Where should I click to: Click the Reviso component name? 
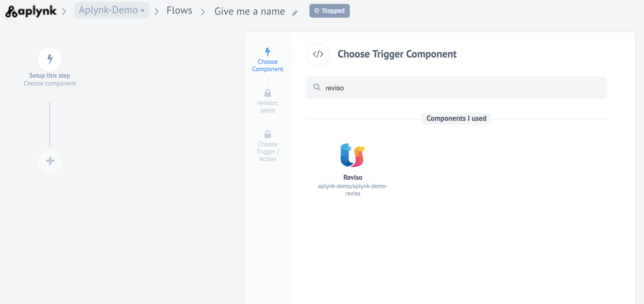353,177
